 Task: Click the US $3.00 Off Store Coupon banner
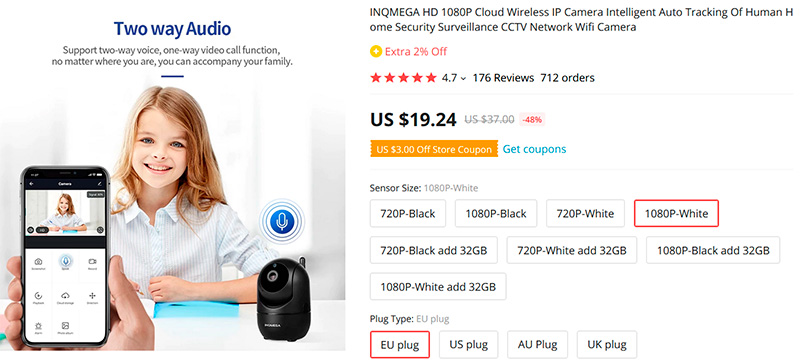click(x=434, y=149)
